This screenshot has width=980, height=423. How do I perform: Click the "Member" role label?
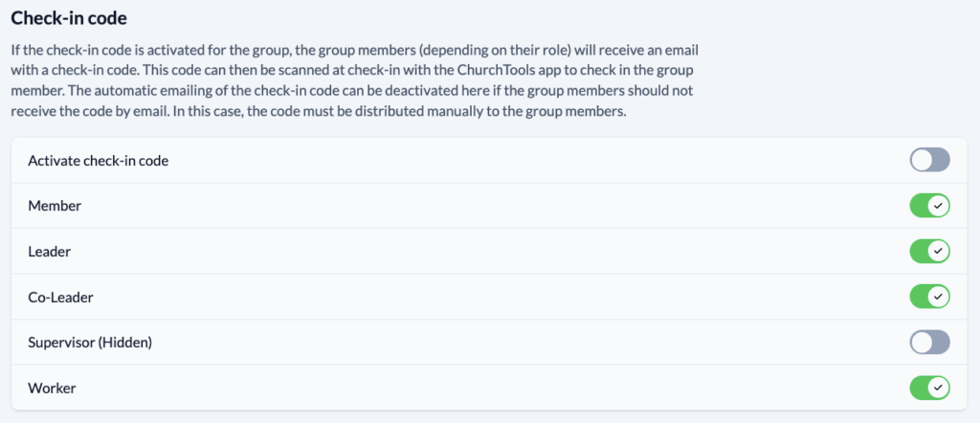pyautogui.click(x=55, y=206)
